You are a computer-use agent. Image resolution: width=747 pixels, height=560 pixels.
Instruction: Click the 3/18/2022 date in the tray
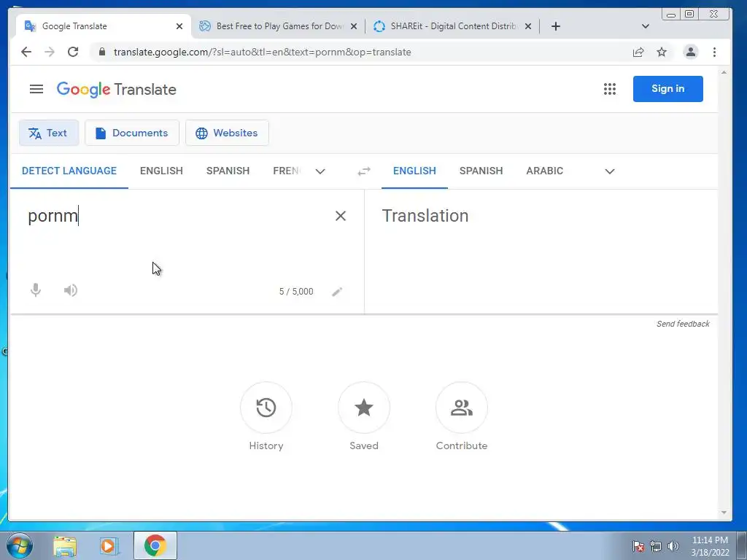click(x=710, y=553)
